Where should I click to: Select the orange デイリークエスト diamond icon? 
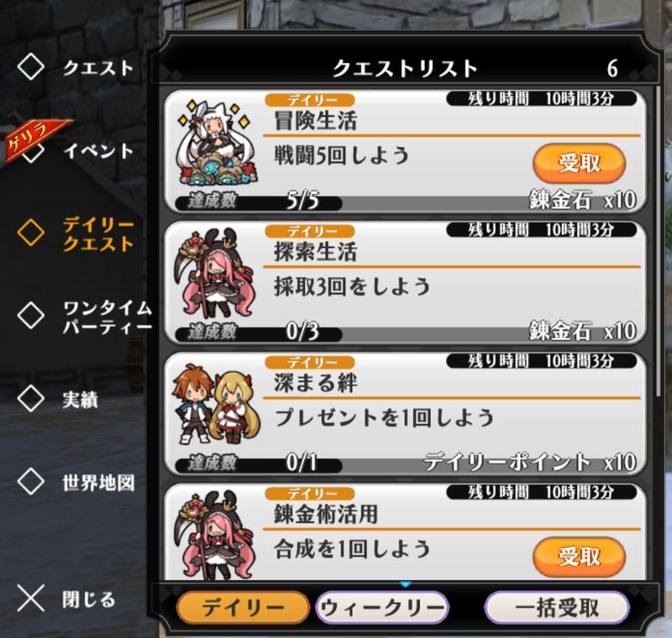tap(31, 232)
